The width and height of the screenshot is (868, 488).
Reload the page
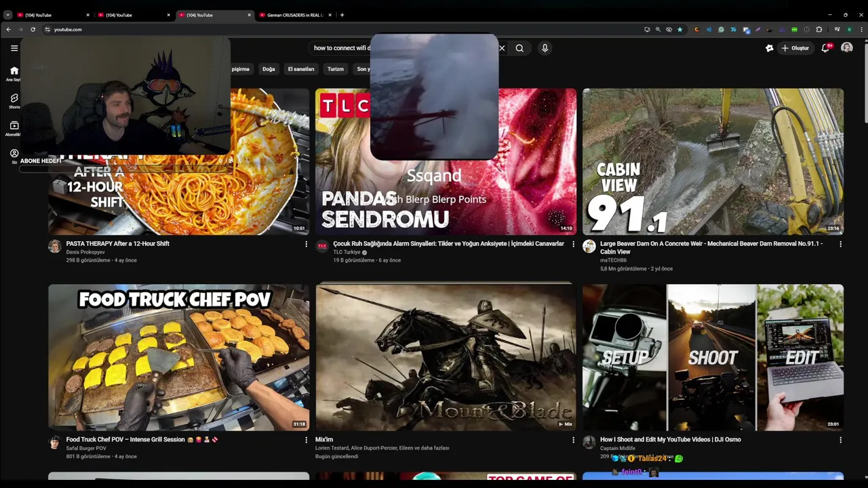coord(33,29)
